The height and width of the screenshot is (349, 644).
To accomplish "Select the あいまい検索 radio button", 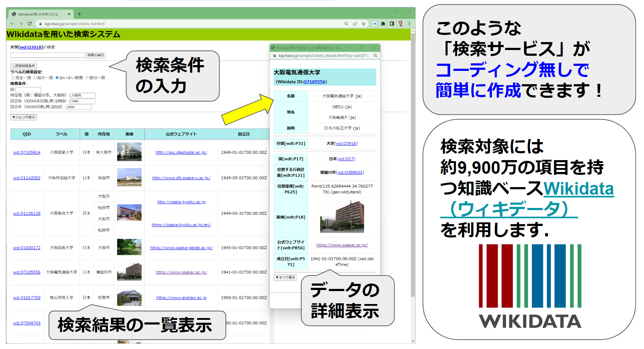I will (57, 78).
